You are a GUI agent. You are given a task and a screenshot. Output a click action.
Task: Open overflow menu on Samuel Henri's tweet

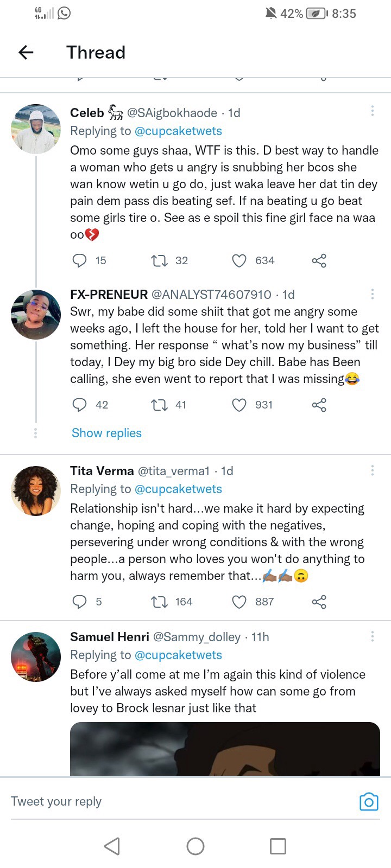[372, 636]
